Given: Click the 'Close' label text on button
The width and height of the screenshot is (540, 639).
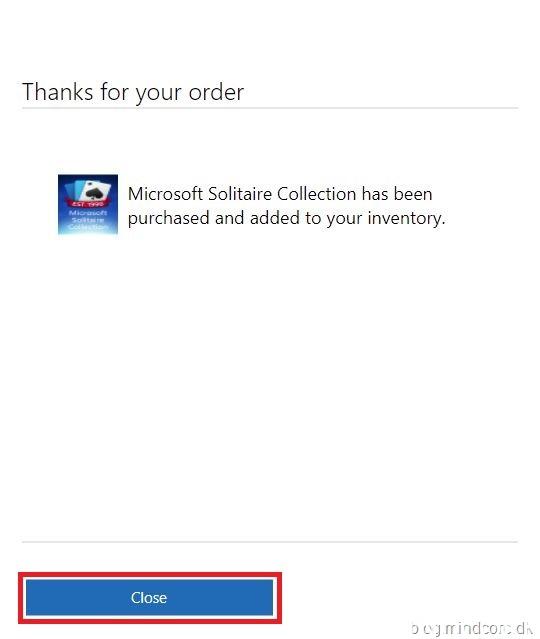Looking at the screenshot, I should pos(149,597).
